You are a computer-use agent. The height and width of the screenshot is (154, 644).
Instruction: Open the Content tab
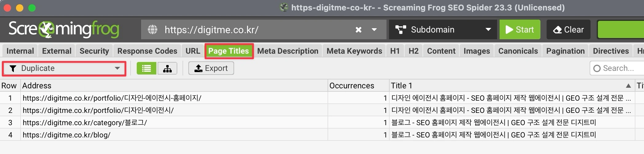441,51
